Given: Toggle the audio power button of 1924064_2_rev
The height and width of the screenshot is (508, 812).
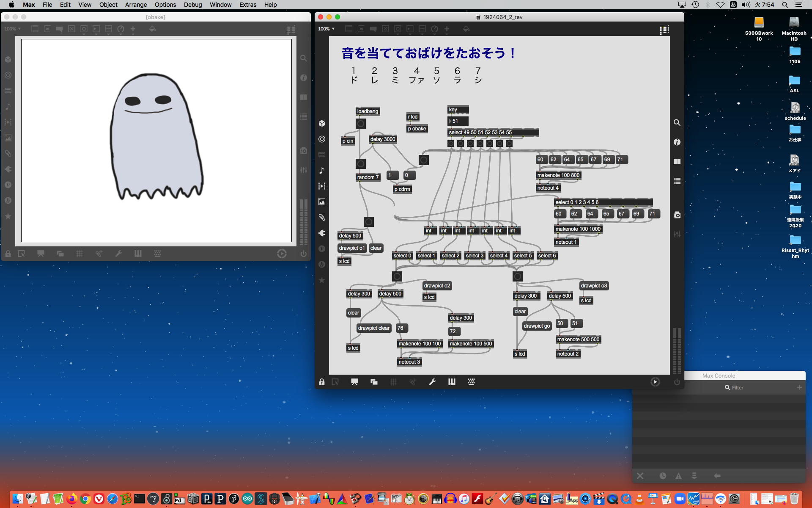Looking at the screenshot, I should pos(677,382).
